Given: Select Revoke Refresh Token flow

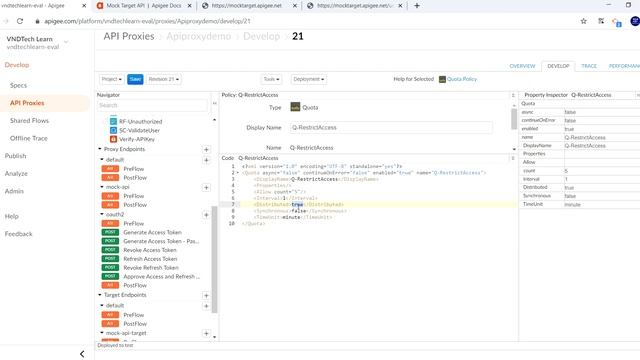Looking at the screenshot, I should pos(151,268).
